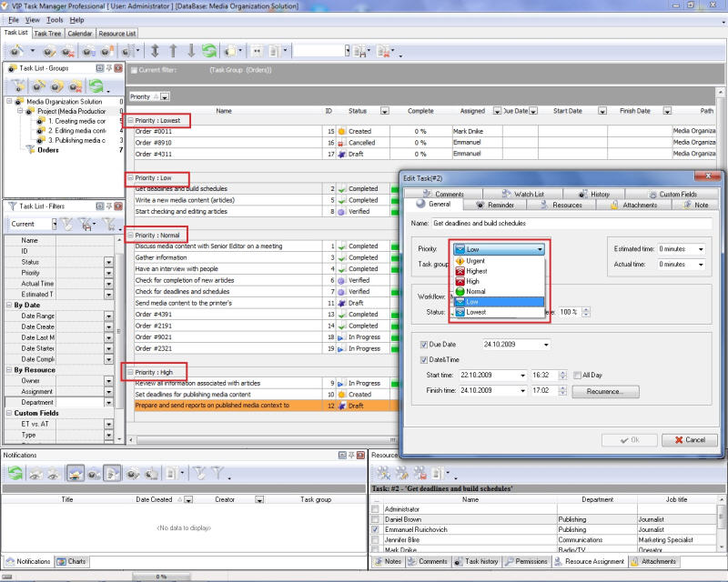Click the Name field in Edit Task
The image size is (728, 582).
coord(571,223)
